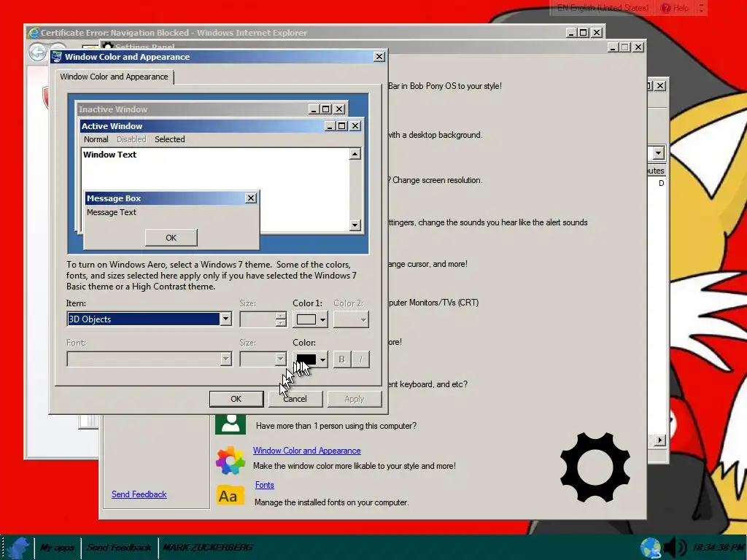Click Cancel in the Window Color dialog
This screenshot has width=747, height=560.
[x=295, y=399]
